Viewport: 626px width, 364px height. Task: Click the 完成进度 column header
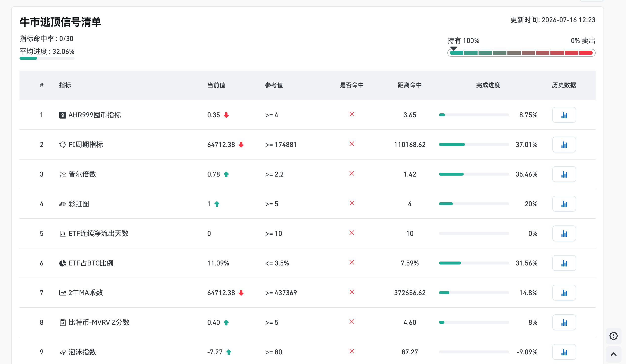(x=488, y=85)
